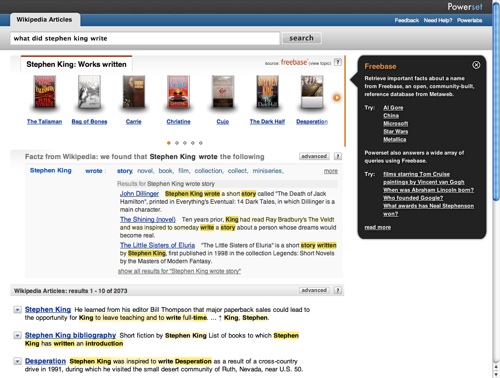Screen dimensions: 500x378
Task: Click Desperation book cover
Action: pos(312,92)
